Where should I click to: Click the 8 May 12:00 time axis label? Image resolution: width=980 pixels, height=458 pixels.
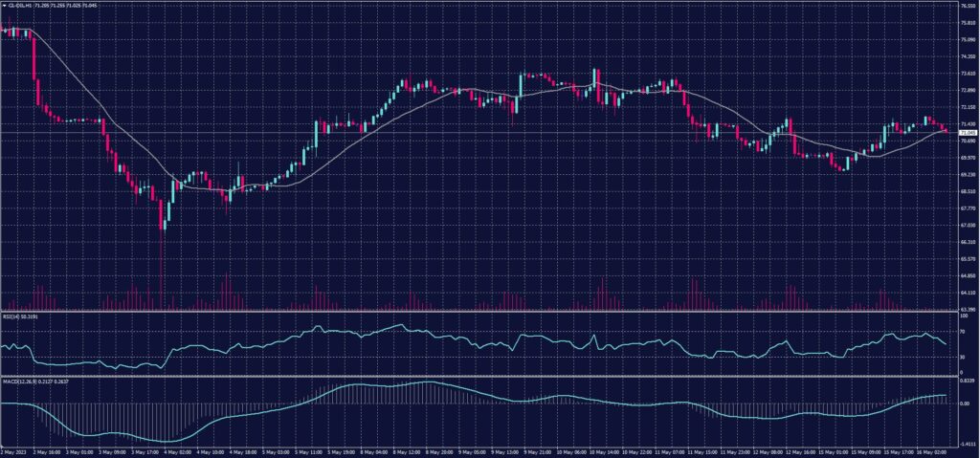point(400,452)
